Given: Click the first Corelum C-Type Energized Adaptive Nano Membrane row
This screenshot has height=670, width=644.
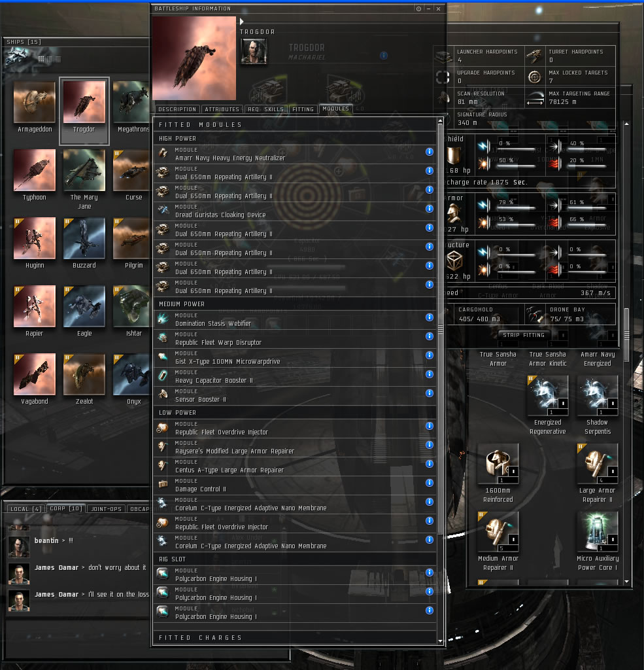Looking at the screenshot, I should point(295,504).
